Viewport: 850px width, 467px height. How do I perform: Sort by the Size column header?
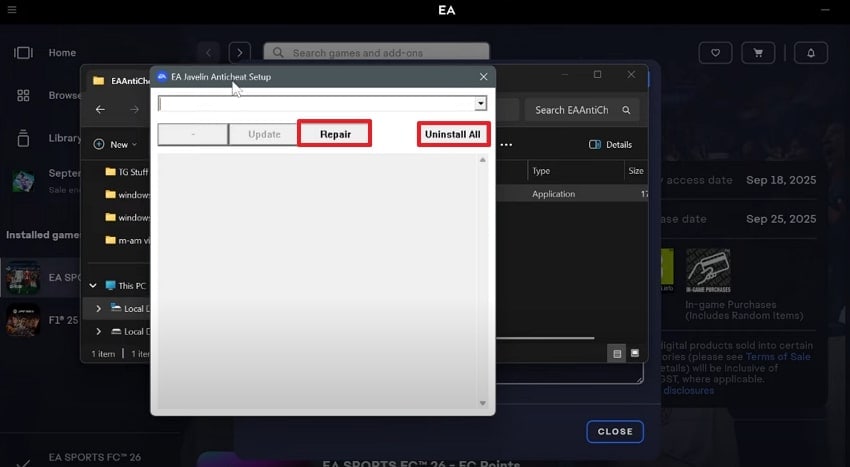click(x=636, y=171)
